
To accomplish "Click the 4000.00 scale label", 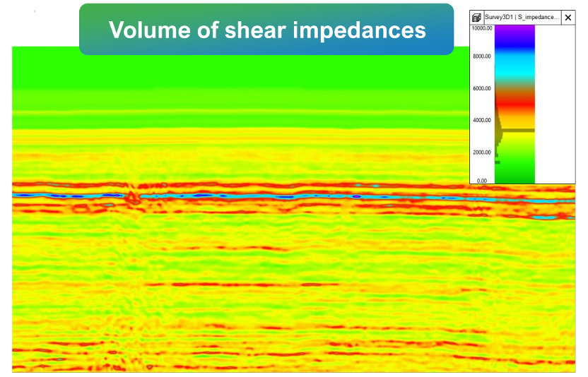I will (482, 120).
